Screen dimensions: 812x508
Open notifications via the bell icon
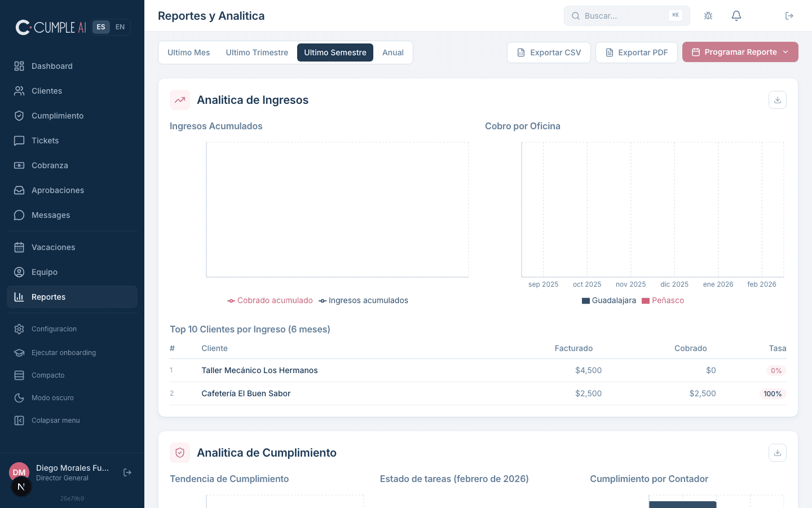point(736,16)
